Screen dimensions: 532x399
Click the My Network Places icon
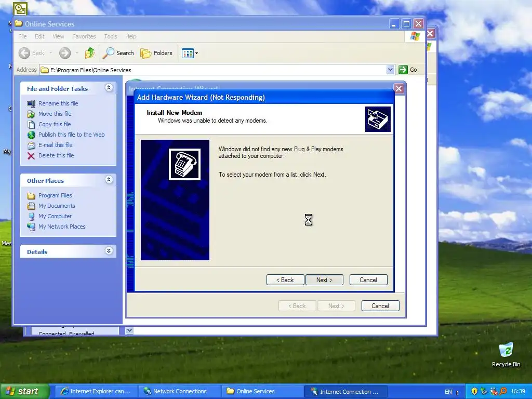(x=31, y=227)
